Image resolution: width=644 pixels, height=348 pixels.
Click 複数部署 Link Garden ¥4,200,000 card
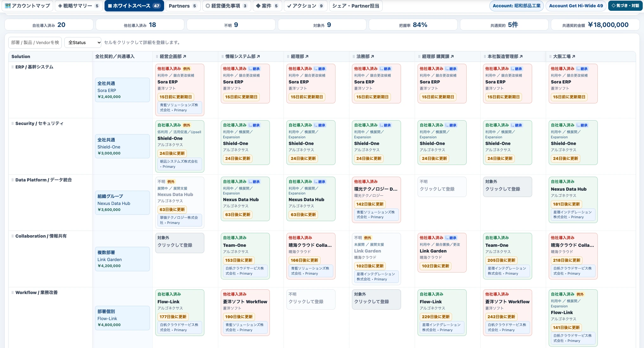point(122,259)
